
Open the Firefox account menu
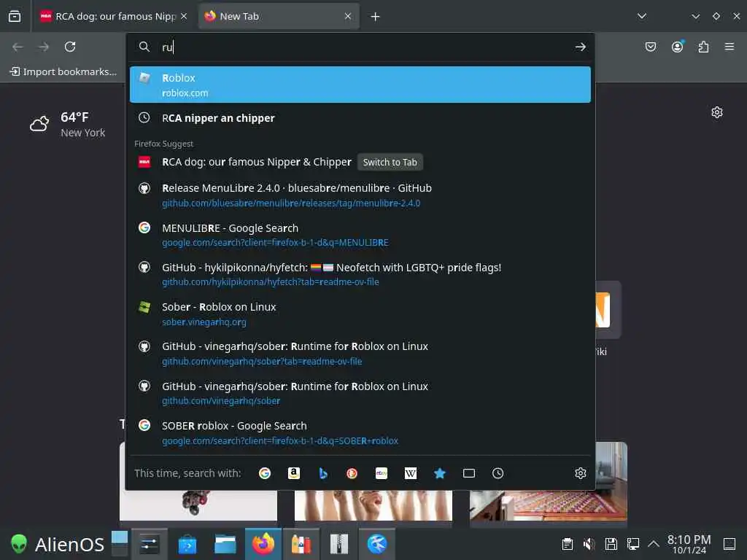[677, 47]
